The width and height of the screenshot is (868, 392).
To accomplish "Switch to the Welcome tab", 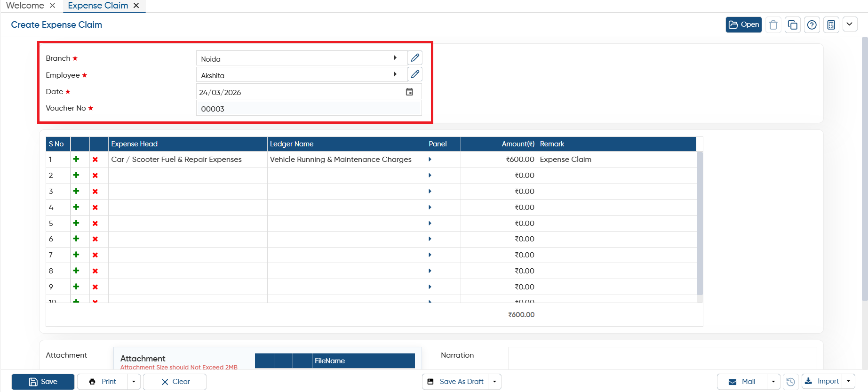I will pos(25,6).
